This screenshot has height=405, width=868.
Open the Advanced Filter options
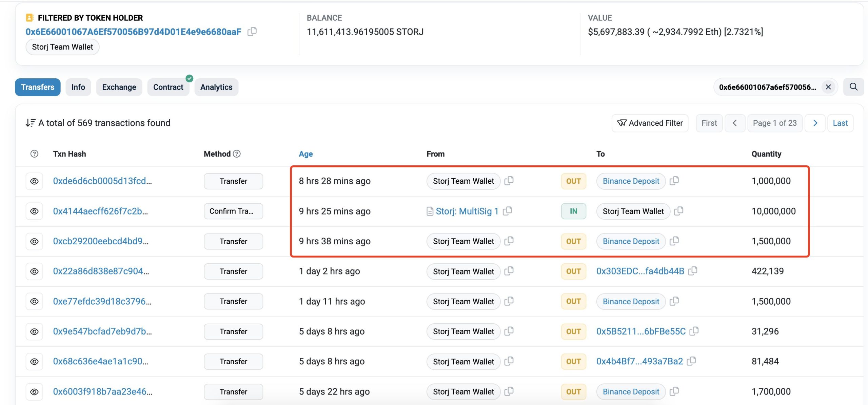pos(650,123)
